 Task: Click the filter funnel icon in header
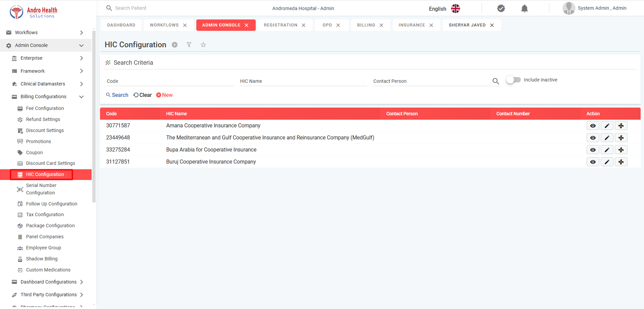click(x=189, y=45)
